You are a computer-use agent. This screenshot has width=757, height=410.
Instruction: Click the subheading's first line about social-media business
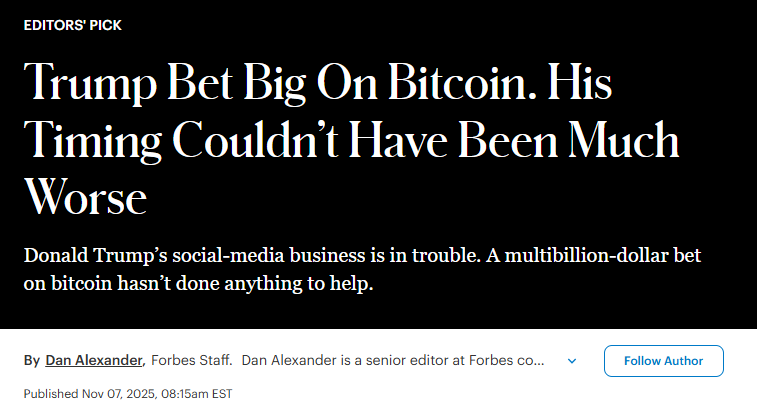[362, 255]
